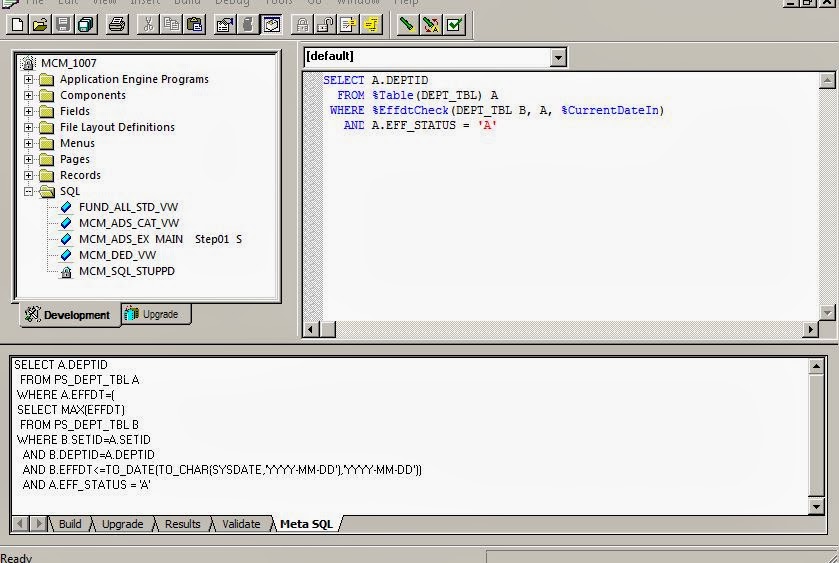Image resolution: width=839 pixels, height=563 pixels.
Task: Expand the Application Engine Programs folder
Action: click(28, 79)
